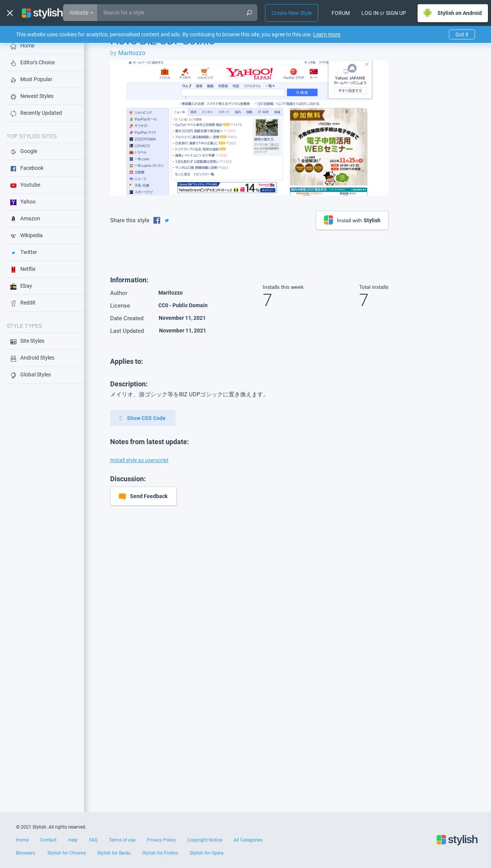Open the Home sidebar item

[x=45, y=46]
